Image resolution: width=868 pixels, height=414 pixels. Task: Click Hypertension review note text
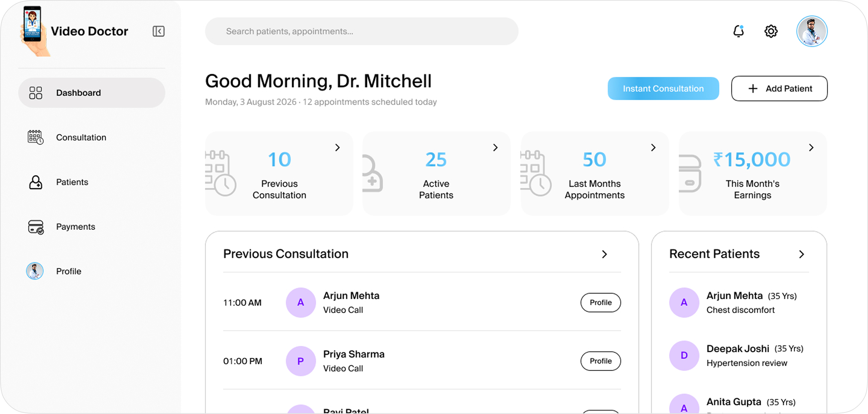(747, 363)
